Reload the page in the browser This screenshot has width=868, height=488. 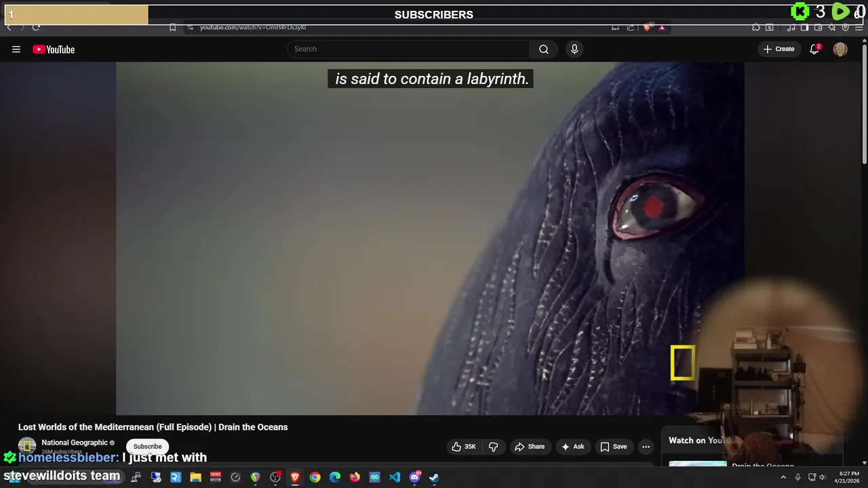click(36, 27)
